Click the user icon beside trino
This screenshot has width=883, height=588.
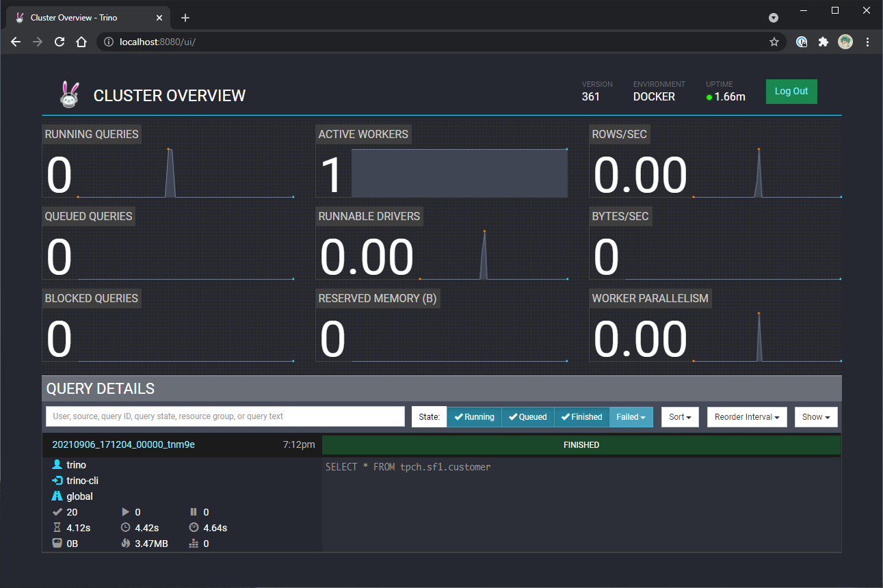[57, 465]
